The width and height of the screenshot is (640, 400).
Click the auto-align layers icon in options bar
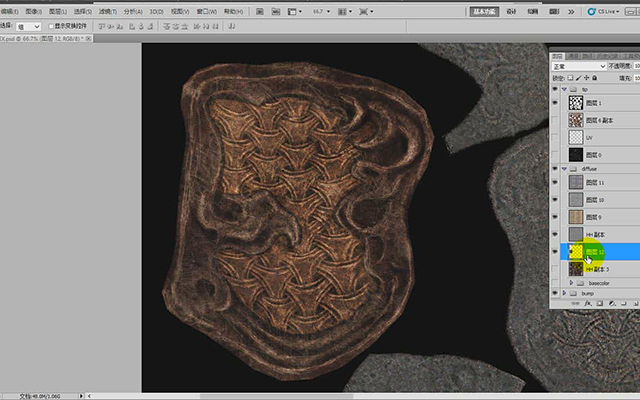click(232, 27)
